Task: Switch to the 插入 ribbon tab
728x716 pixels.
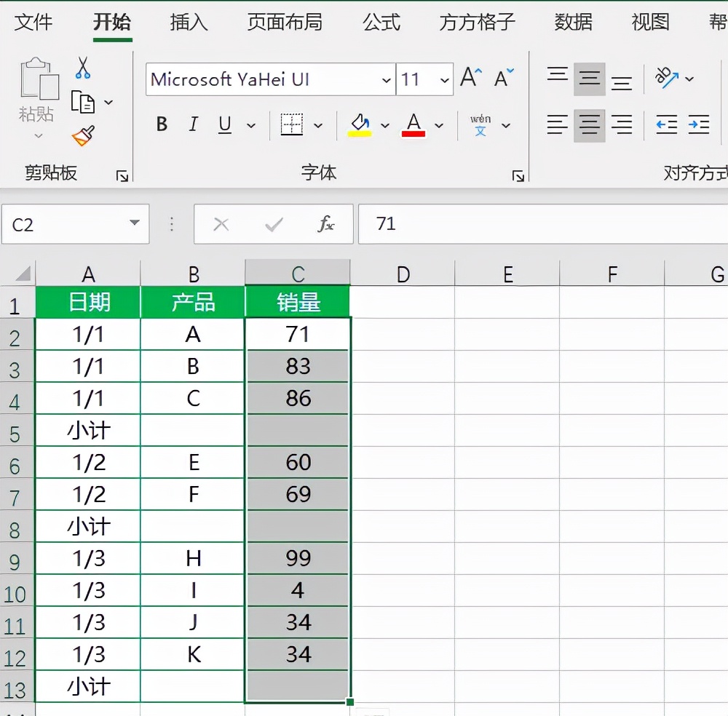Action: 189,23
